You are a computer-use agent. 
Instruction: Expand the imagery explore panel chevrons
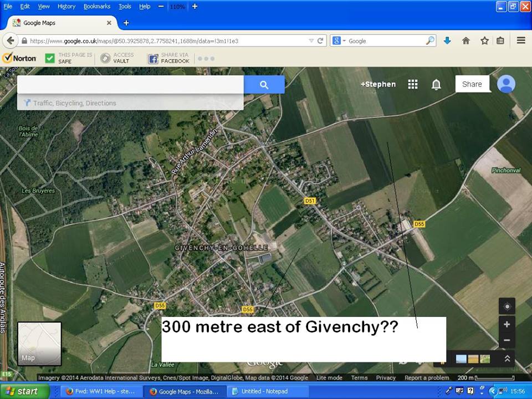tap(507, 359)
